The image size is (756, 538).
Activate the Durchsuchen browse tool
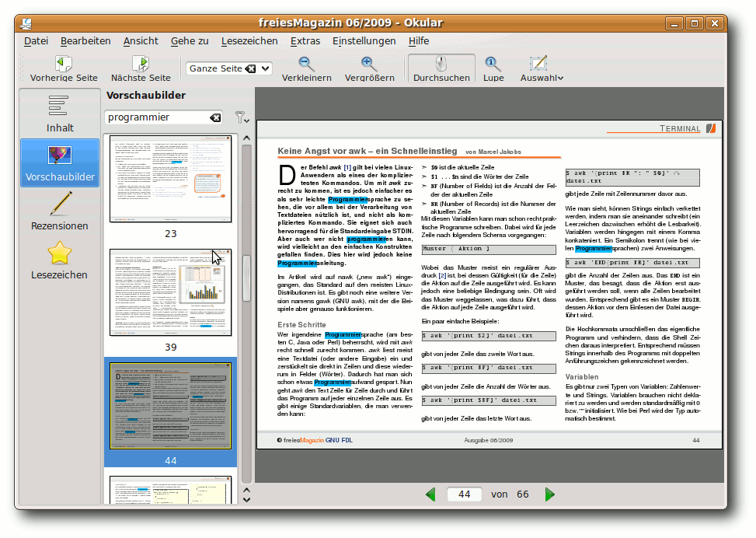click(441, 69)
